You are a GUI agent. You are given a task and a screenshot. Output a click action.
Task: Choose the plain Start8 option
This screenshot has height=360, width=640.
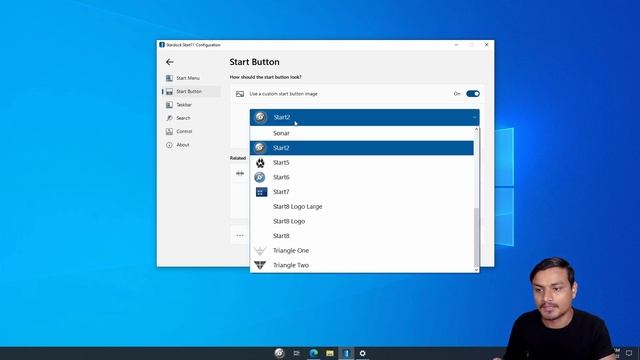[362, 236]
